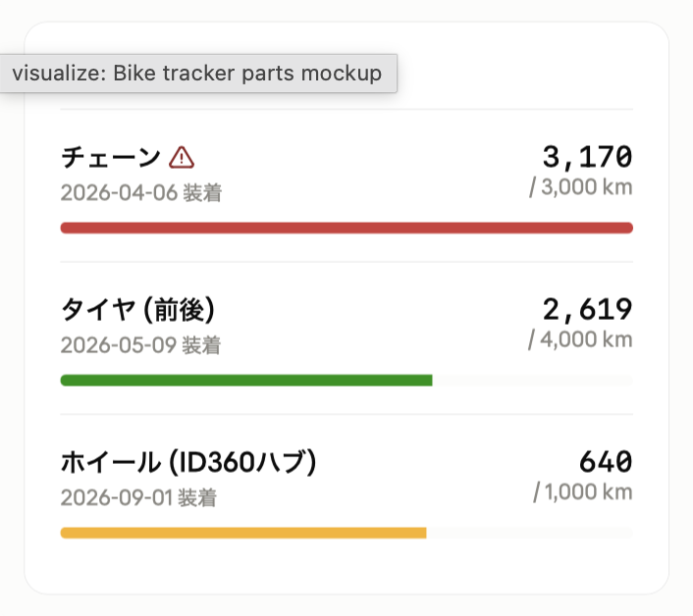The width and height of the screenshot is (693, 616).
Task: Click the / 3,000 km chain limit
Action: pos(581,187)
